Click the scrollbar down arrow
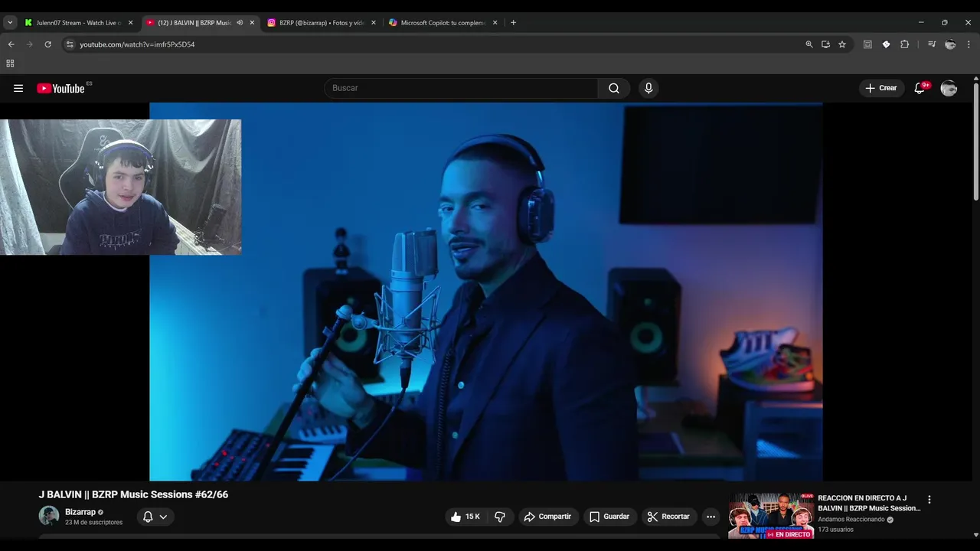 tap(975, 535)
